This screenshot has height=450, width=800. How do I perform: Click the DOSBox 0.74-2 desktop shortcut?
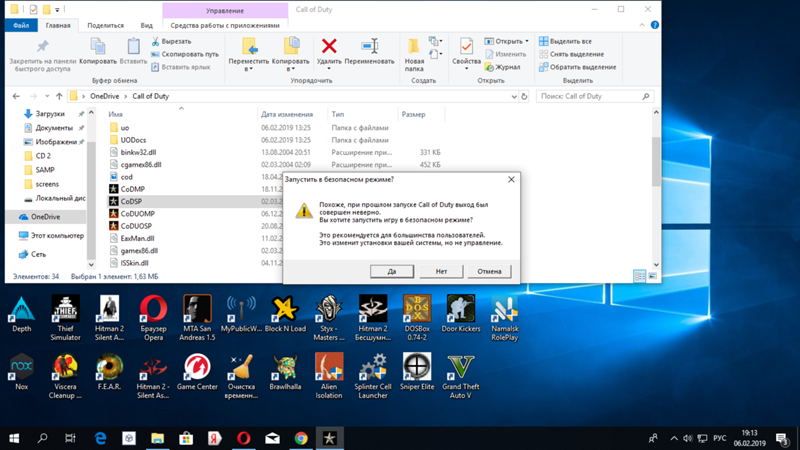click(417, 318)
